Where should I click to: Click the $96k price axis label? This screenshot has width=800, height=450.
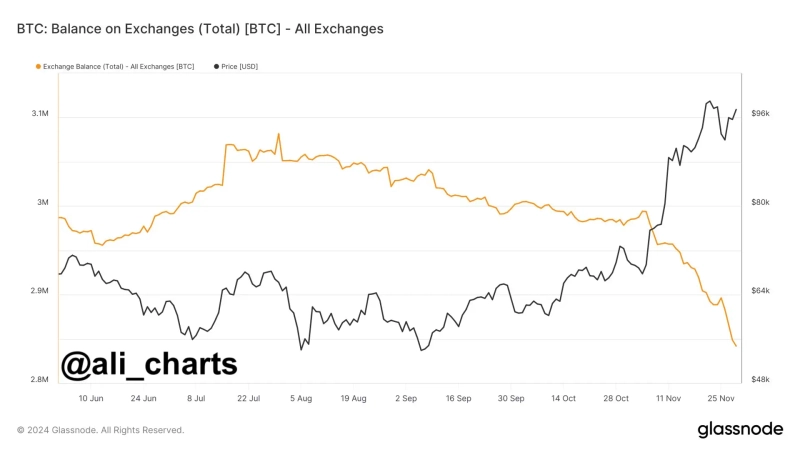pos(760,114)
